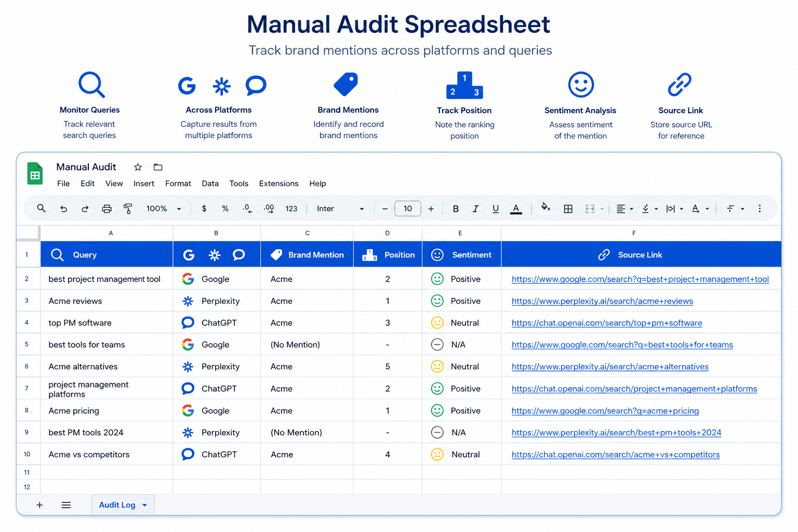
Task: Click the Query header cell
Action: (107, 255)
